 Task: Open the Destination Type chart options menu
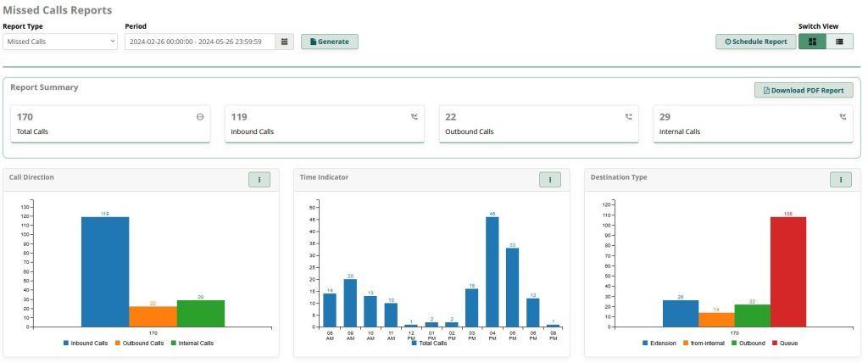[x=840, y=180]
